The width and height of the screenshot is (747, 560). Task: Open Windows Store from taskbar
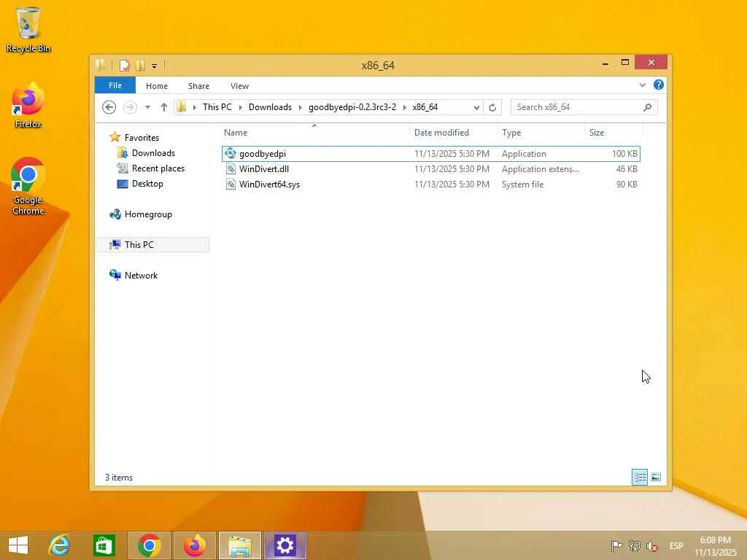point(104,545)
